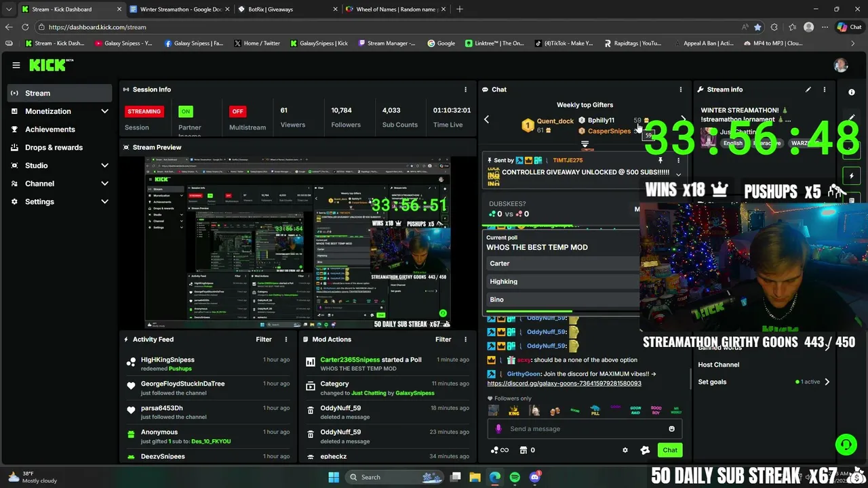The width and height of the screenshot is (868, 488).
Task: Open Mod Actions three-dot menu
Action: click(465, 340)
